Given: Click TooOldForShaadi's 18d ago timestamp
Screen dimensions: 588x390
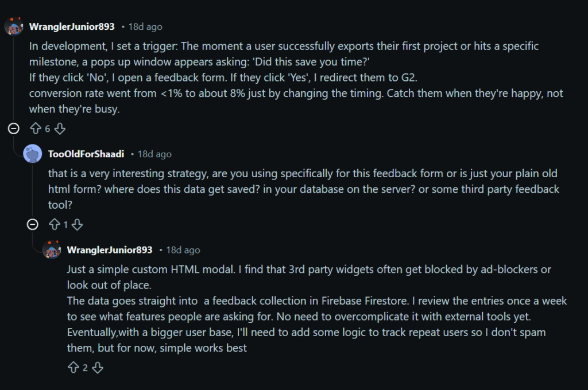Looking at the screenshot, I should click(154, 154).
